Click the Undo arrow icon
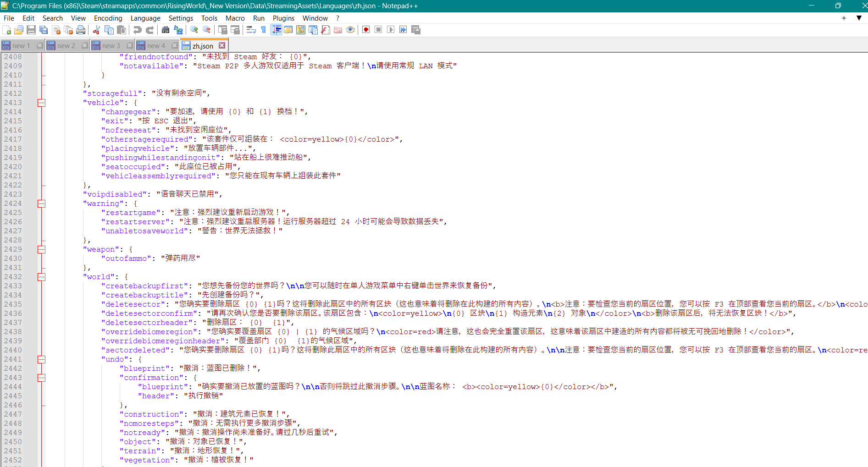 137,30
